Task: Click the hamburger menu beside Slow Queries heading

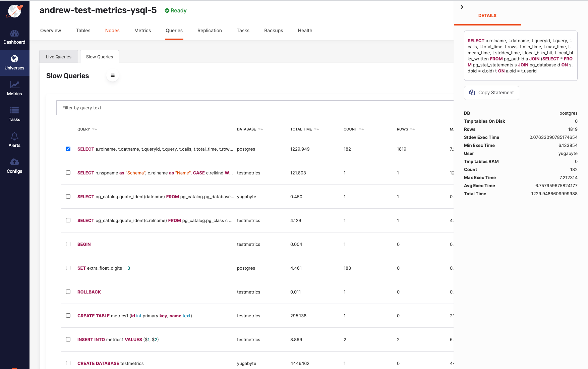Action: [113, 75]
